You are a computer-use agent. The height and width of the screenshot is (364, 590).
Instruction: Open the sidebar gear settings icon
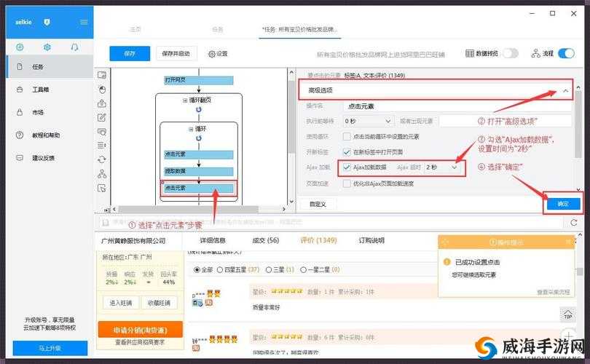coord(47,47)
